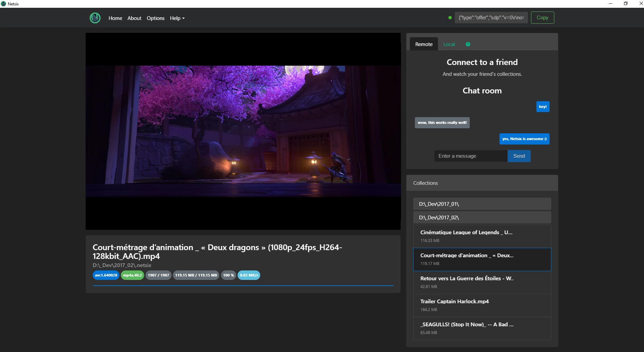Screen dimensions: 644x352
Task: Click the 184.2 MB file size label
Action: point(429,310)
